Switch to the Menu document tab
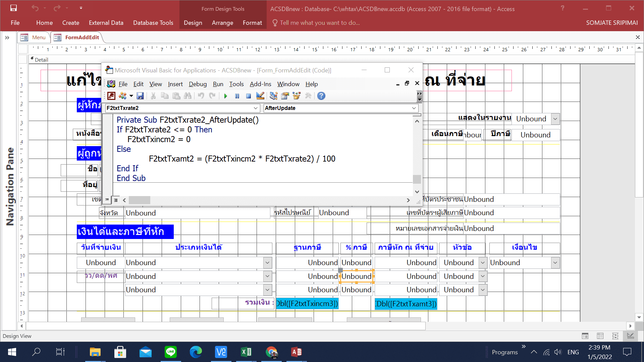This screenshot has width=644, height=362. [34, 38]
